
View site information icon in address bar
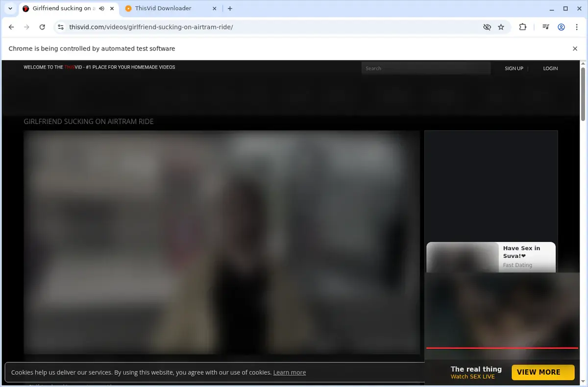(x=61, y=27)
